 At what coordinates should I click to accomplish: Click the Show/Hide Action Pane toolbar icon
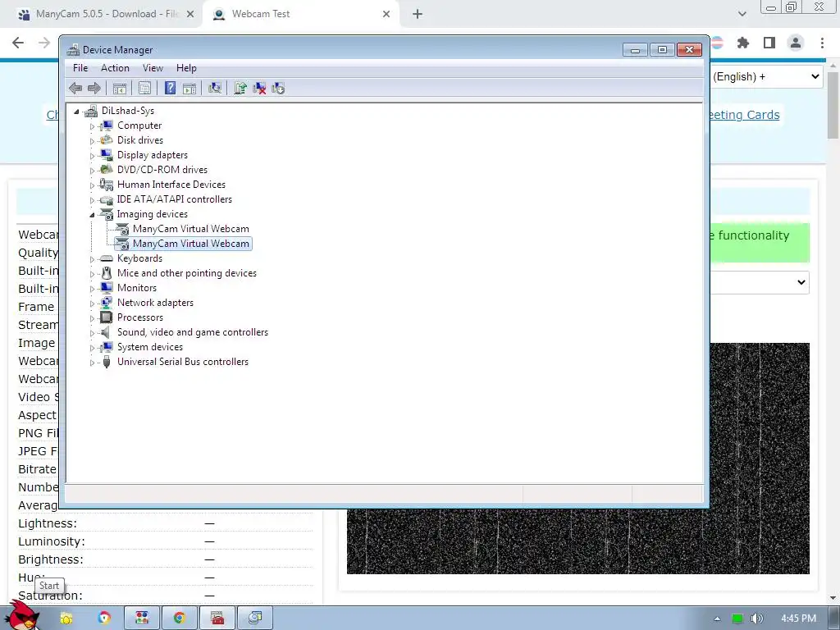pos(189,89)
